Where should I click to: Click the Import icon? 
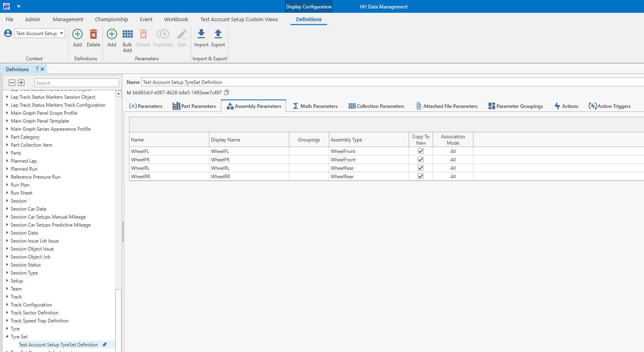[201, 34]
